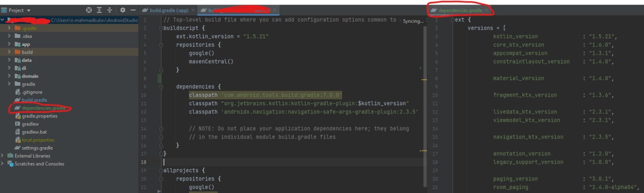This screenshot has height=193, width=644.
Task: Collapse the project root node
Action: [x=3, y=20]
